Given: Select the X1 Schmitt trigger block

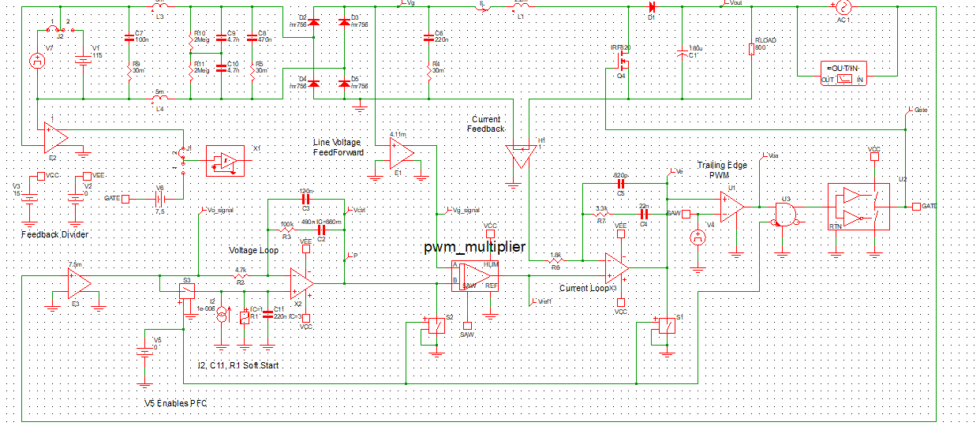Looking at the screenshot, I should [226, 160].
